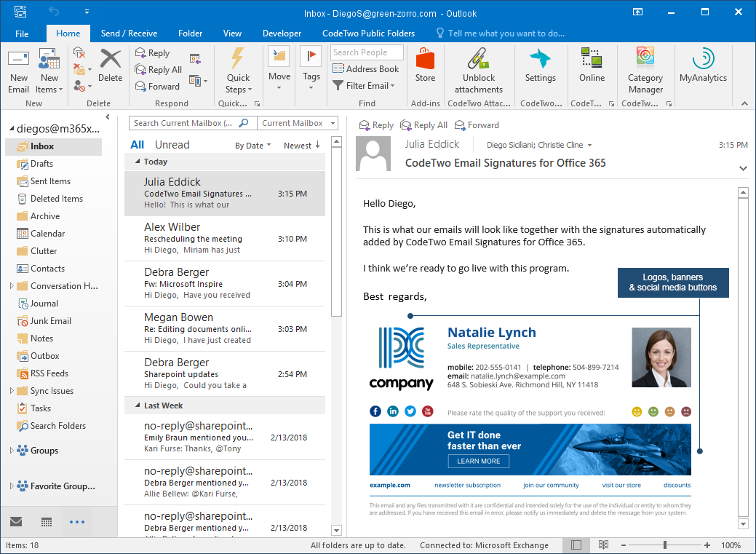Click the zoom in plus button
The height and width of the screenshot is (554, 756).
point(707,545)
